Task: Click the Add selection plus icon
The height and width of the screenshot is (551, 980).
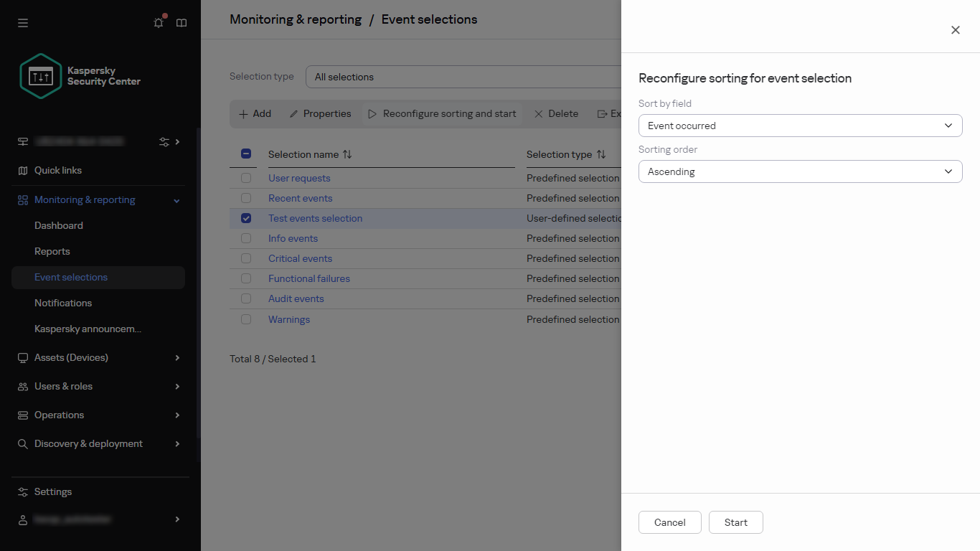Action: 245,113
